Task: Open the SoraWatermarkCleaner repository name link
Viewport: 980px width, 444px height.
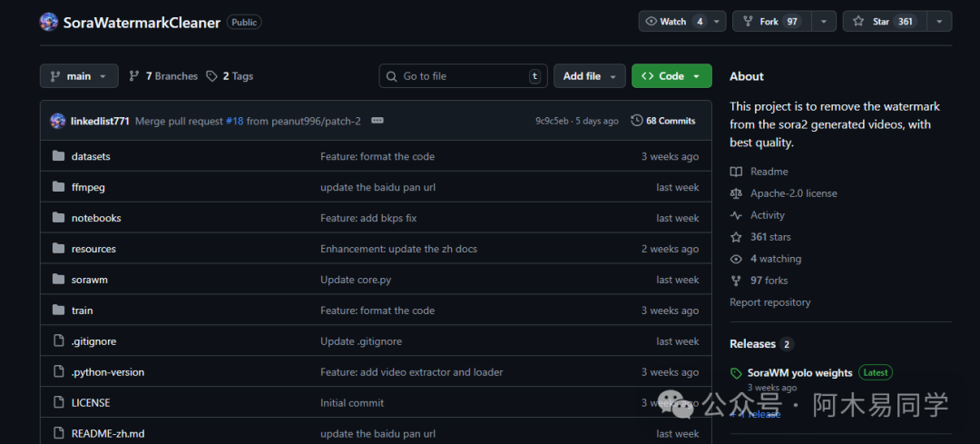Action: (x=142, y=23)
